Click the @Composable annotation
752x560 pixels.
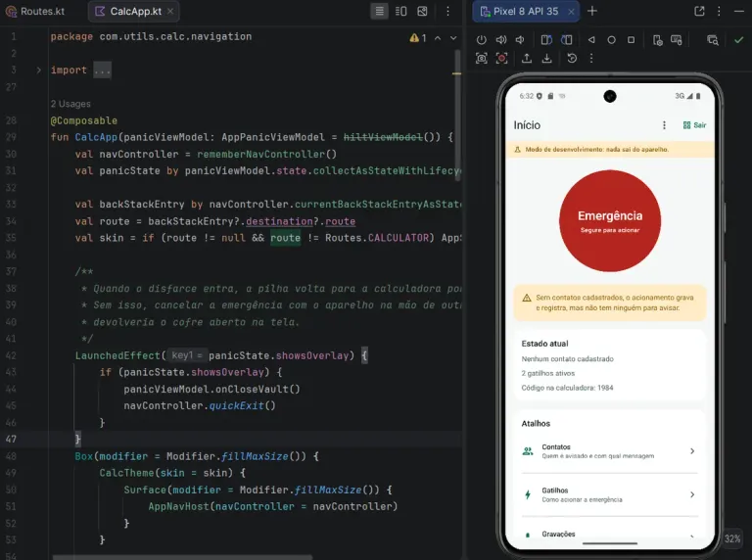pos(84,120)
